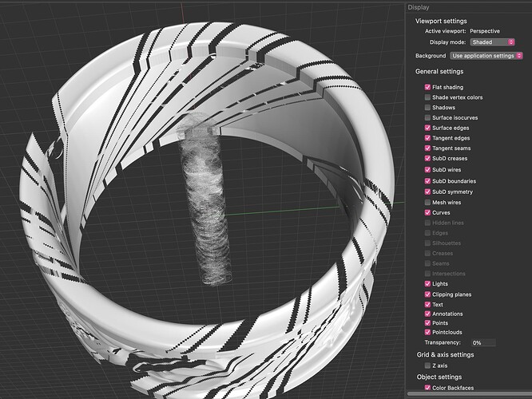Toggle Tangent seams checkbox

pyautogui.click(x=427, y=148)
